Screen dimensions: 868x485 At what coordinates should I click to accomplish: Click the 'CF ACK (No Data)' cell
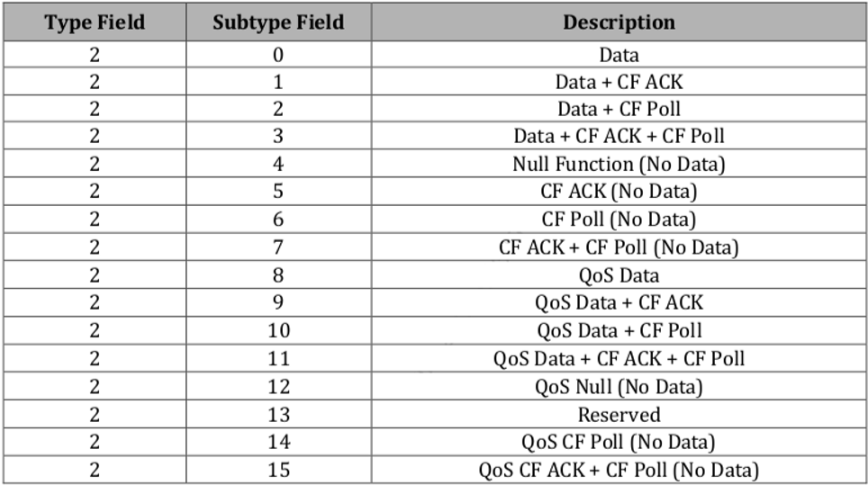click(x=619, y=192)
